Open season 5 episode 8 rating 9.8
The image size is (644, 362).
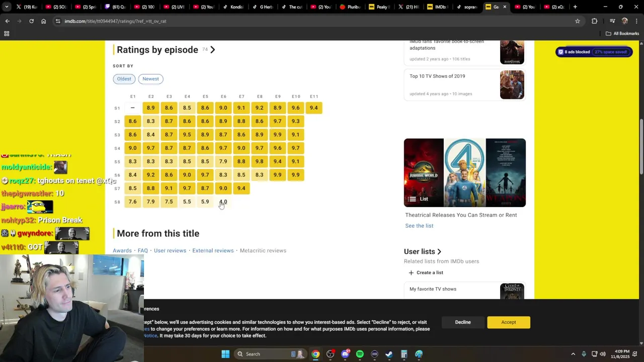coord(260,161)
